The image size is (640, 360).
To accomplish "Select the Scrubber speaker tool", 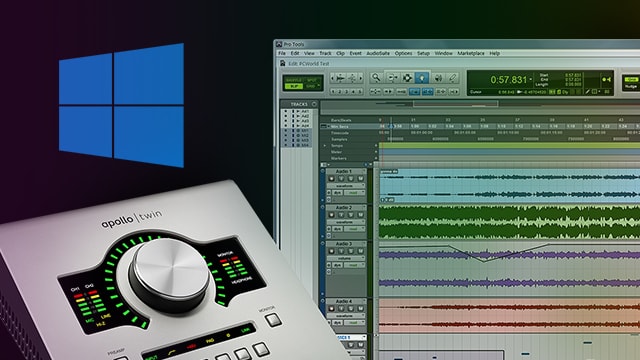I will coord(438,78).
